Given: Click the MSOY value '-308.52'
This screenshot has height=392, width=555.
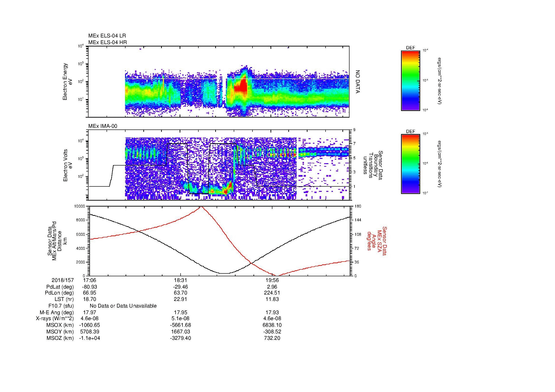Looking at the screenshot, I should [272, 332].
